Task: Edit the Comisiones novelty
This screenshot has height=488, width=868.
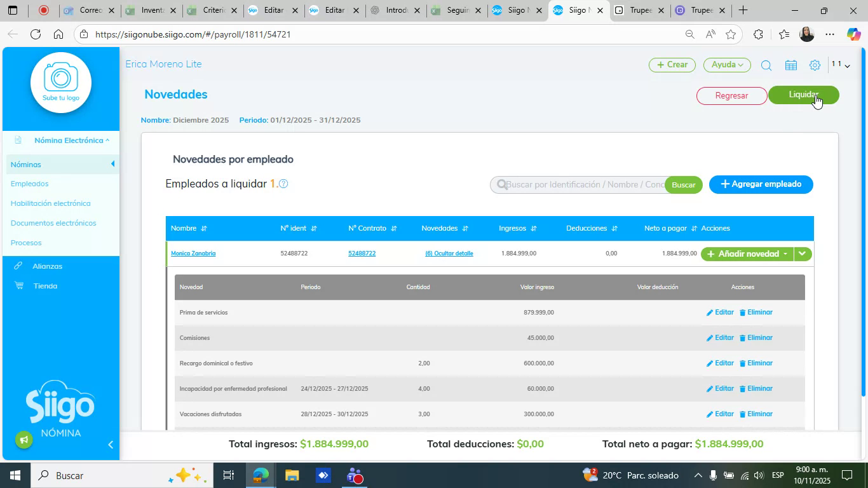Action: click(720, 337)
